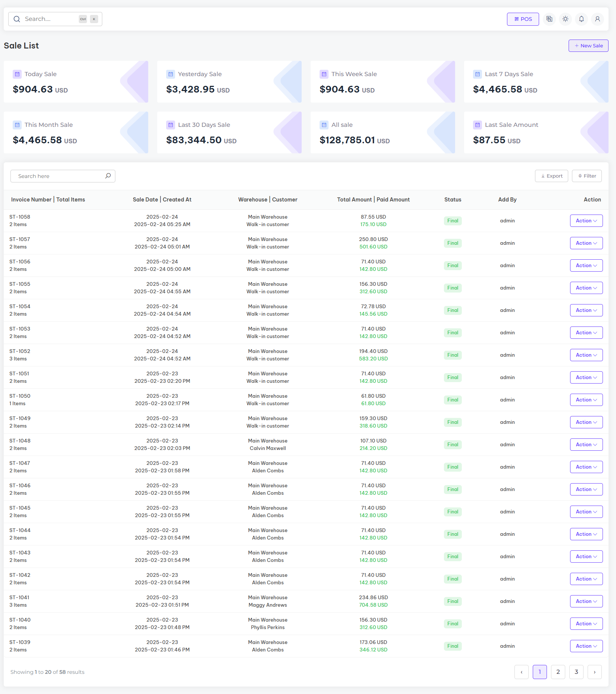The width and height of the screenshot is (616, 694).
Task: Jump to page 3 of results
Action: [x=576, y=672]
